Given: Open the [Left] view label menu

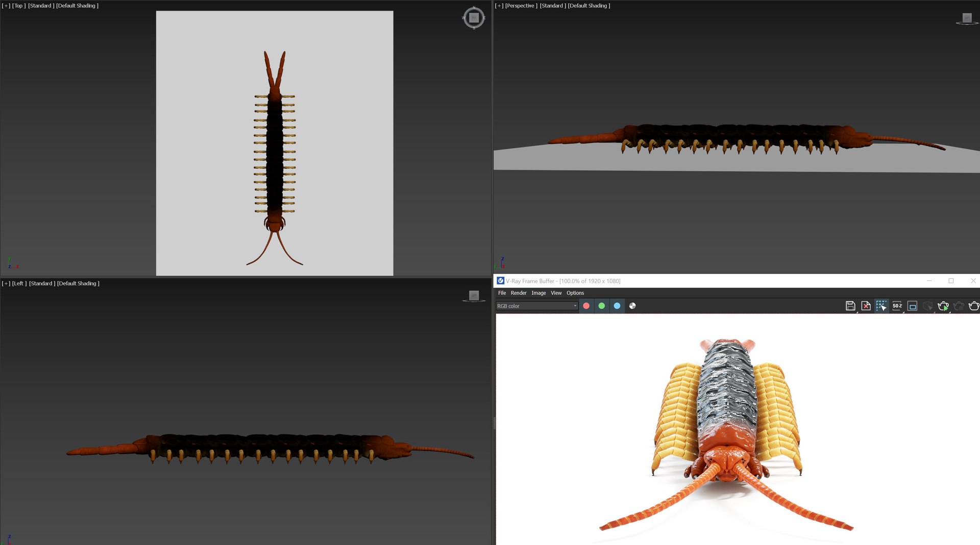Looking at the screenshot, I should tap(19, 283).
